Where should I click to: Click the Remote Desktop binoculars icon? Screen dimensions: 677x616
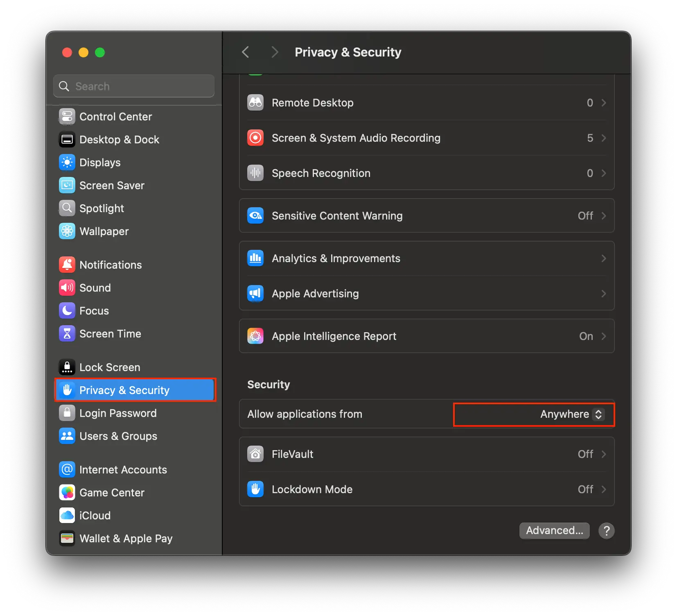[x=255, y=102]
